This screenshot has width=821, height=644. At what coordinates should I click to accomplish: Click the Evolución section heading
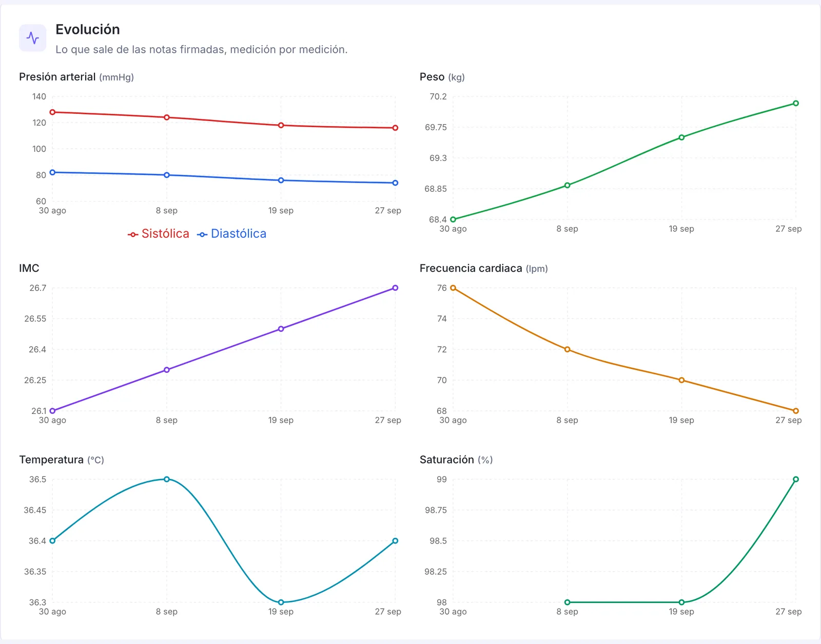coord(88,30)
